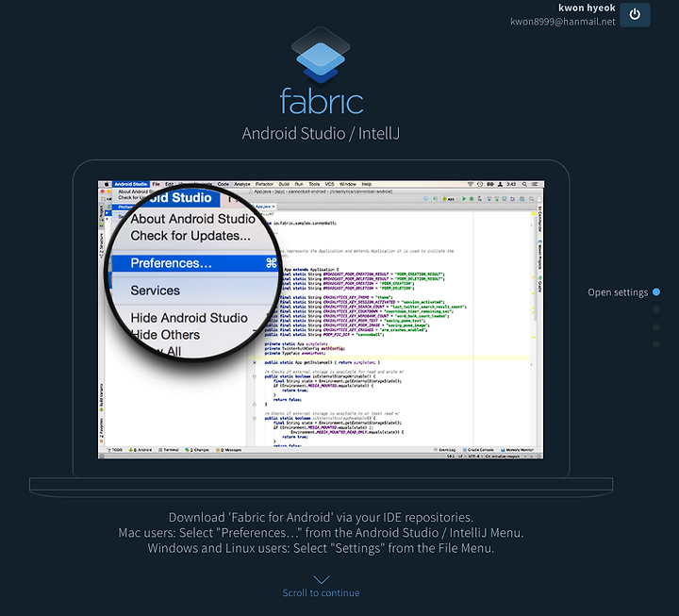679x616 pixels.
Task: Click the power sign-out button
Action: tap(635, 15)
